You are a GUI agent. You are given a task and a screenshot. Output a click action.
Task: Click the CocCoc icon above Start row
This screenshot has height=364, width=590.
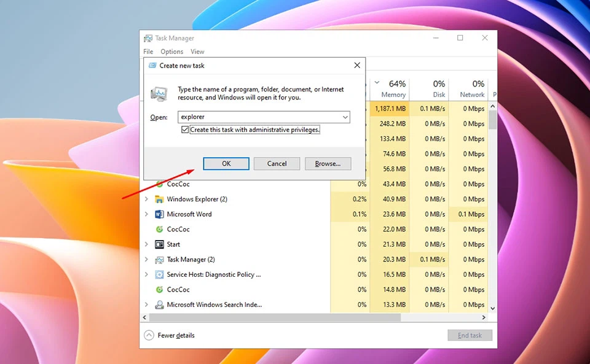(160, 229)
